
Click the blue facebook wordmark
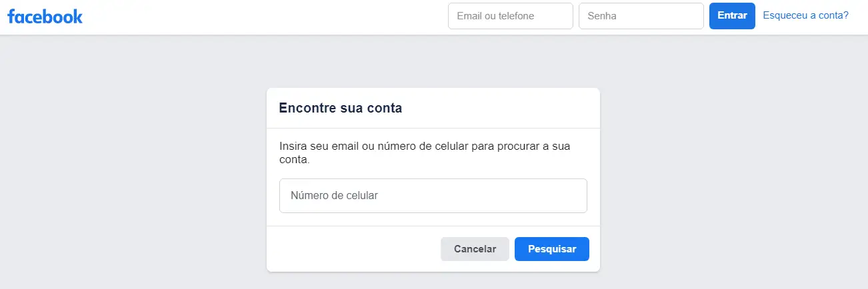click(45, 17)
